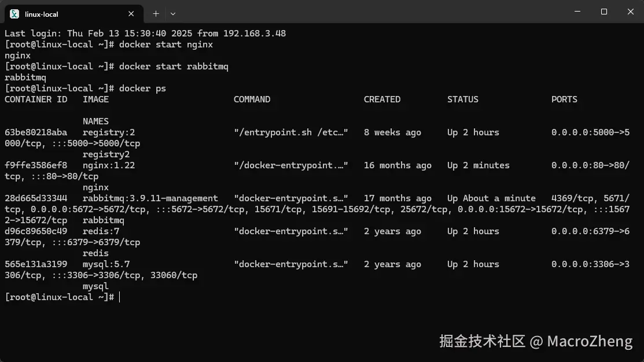Click container ID 63be80218aba
Viewport: 644px width, 362px height.
pyautogui.click(x=36, y=132)
